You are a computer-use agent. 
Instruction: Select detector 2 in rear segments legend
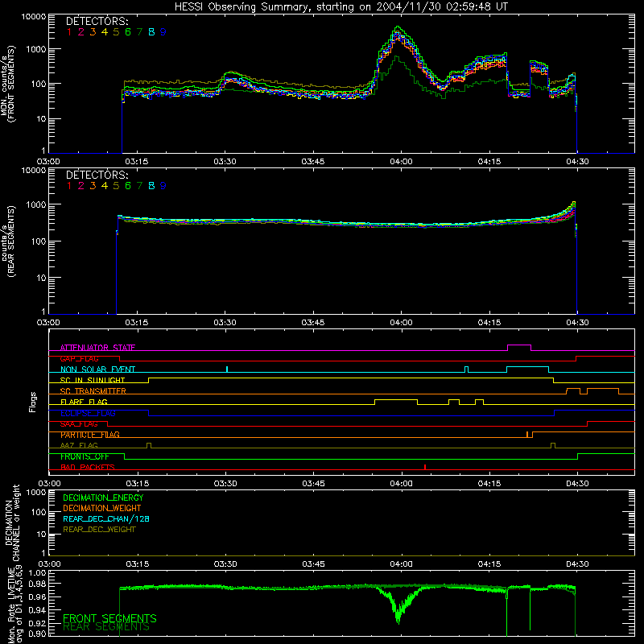[81, 186]
